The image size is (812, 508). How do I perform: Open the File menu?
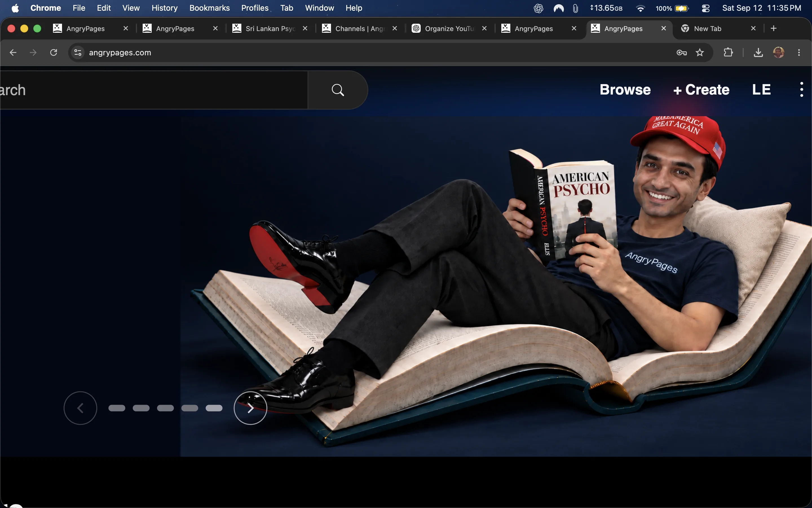tap(79, 8)
